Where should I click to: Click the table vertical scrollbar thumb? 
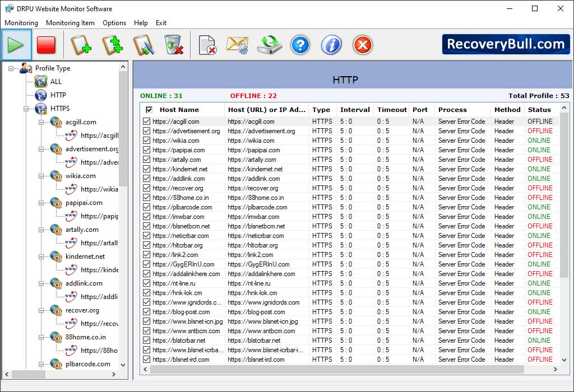pyautogui.click(x=564, y=195)
